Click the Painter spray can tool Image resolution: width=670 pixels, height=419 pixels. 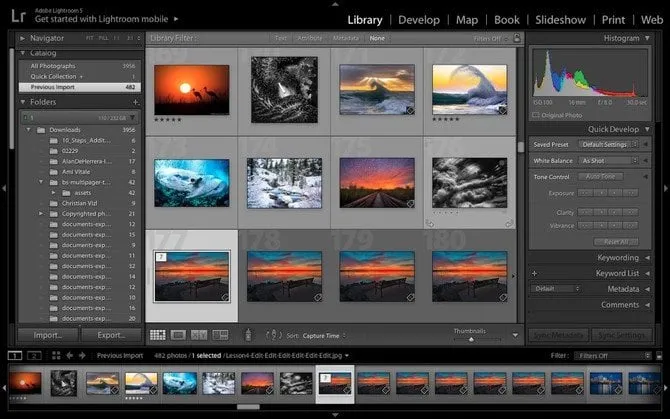click(247, 335)
